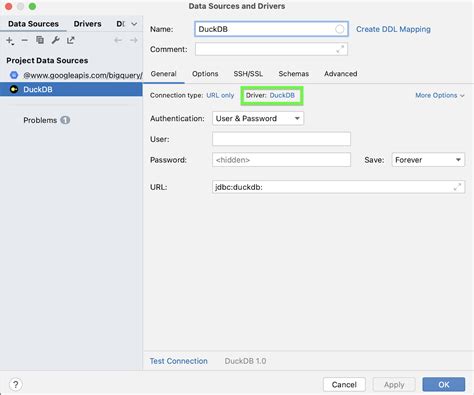This screenshot has width=474, height=395.
Task: Click the DuckDB driver link
Action: [x=282, y=95]
